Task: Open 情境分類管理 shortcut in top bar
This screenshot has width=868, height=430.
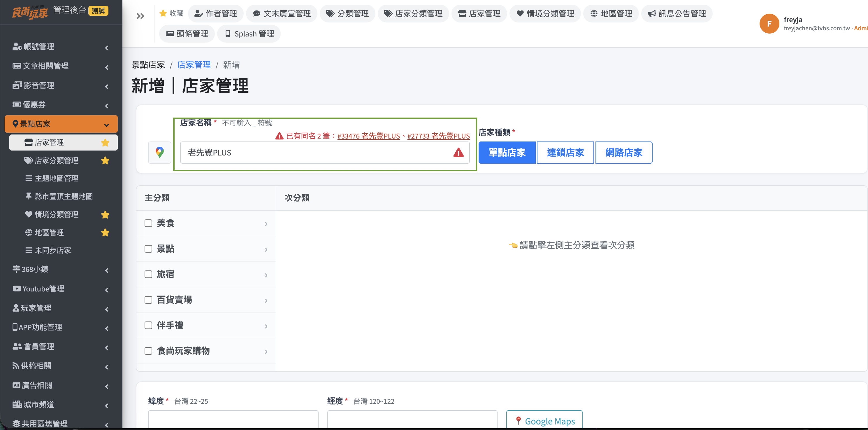Action: (x=545, y=13)
